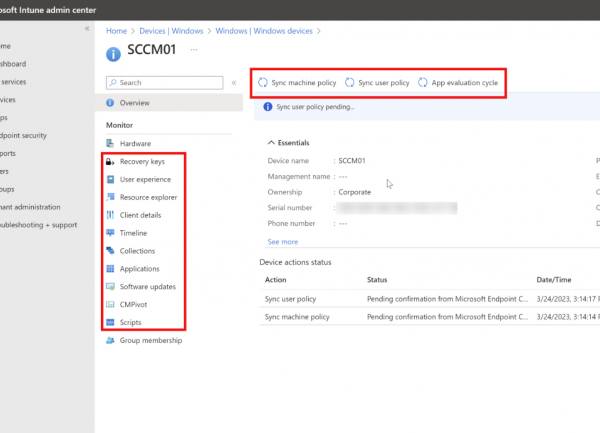Open Troubleshooting + support in sidebar
Screen dimensions: 600x433
38,225
